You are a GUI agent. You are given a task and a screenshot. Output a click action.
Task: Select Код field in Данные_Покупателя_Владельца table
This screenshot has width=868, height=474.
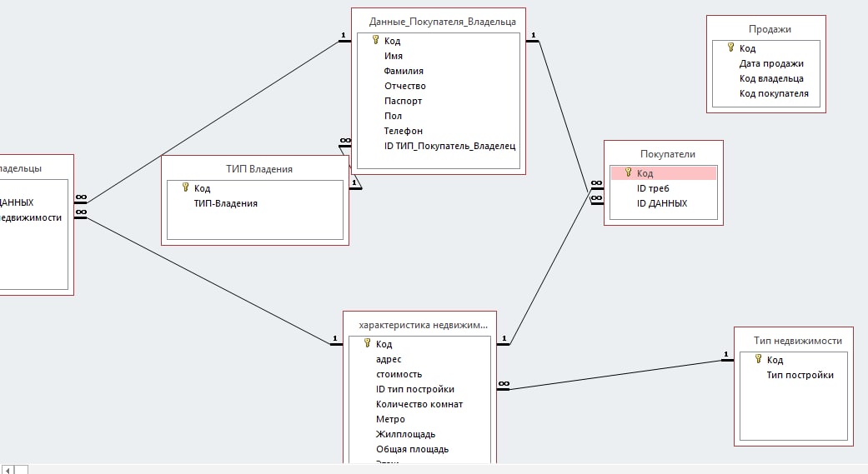point(392,40)
